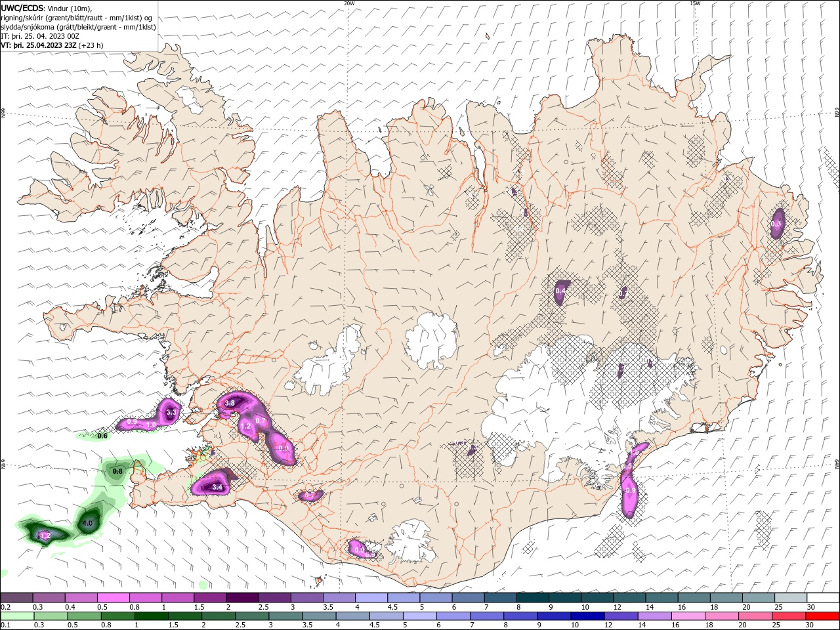Select top legend lavender swatch labeled 4

[x=371, y=597]
